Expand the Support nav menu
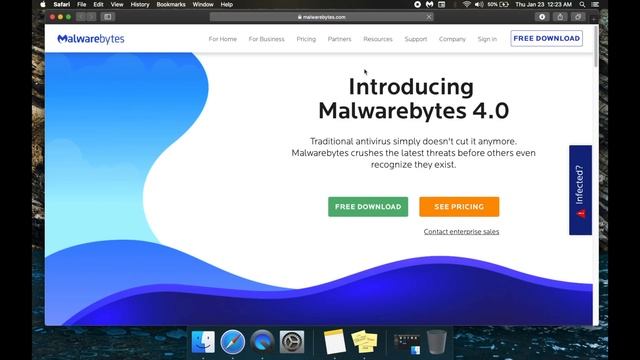 pos(416,39)
